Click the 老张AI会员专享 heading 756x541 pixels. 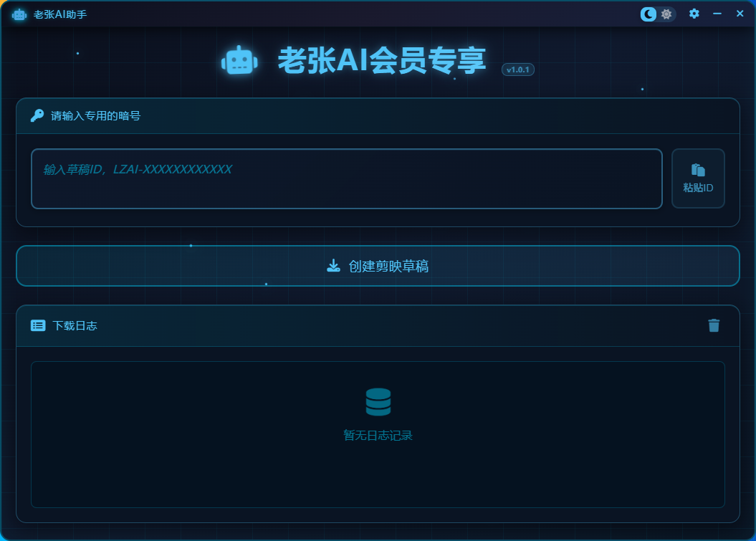coord(382,61)
